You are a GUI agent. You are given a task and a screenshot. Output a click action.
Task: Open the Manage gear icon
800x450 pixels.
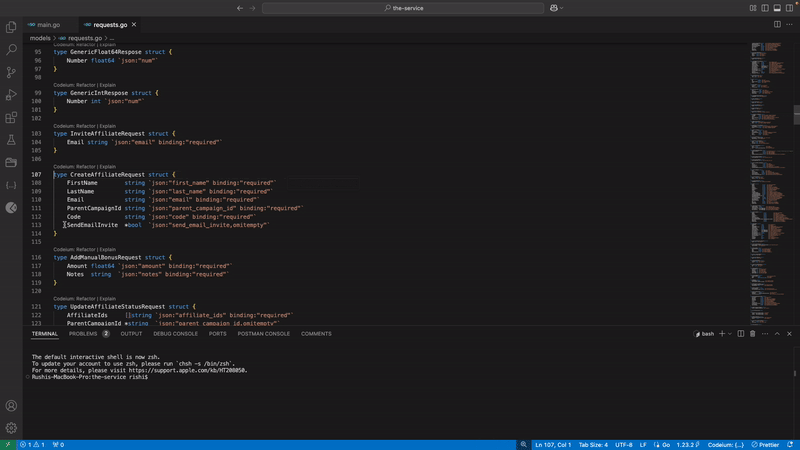pyautogui.click(x=11, y=428)
